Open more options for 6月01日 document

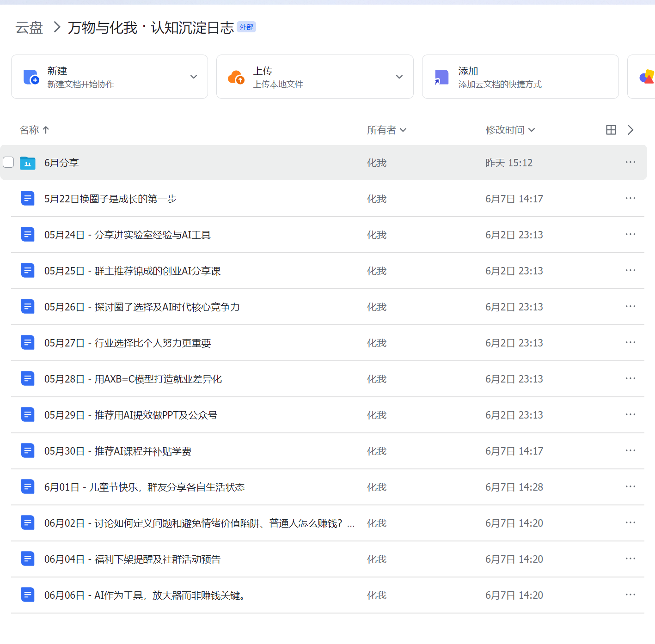(631, 486)
